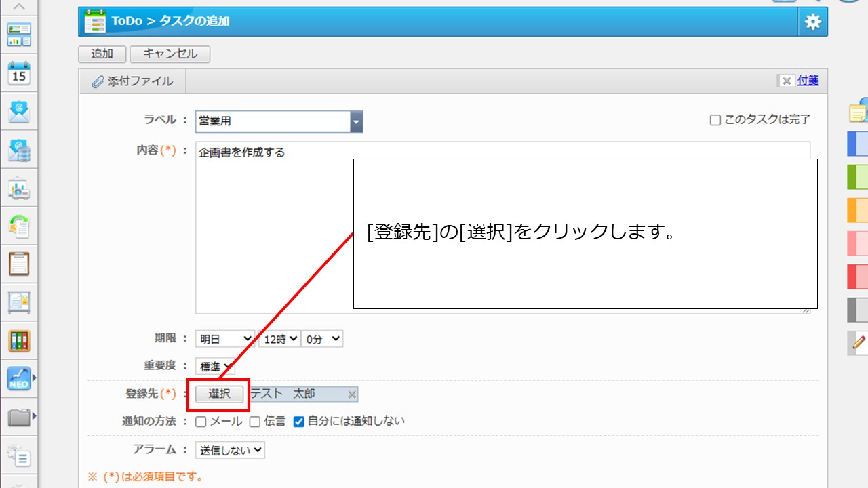Expand the folder icon submenu arrow
The width and height of the screenshot is (868, 488).
(x=35, y=415)
